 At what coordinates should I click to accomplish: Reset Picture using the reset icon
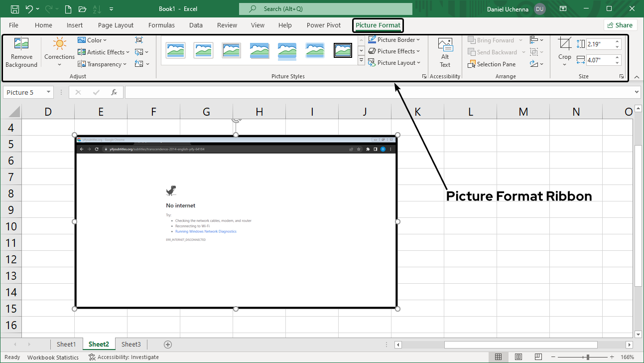pos(138,64)
